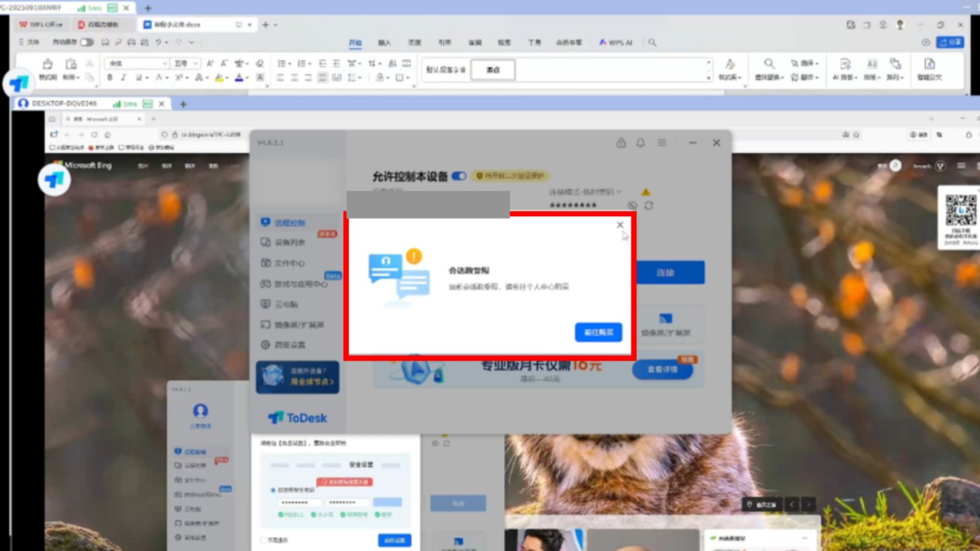Expand connection mode dropdown in ToDesk

click(619, 192)
